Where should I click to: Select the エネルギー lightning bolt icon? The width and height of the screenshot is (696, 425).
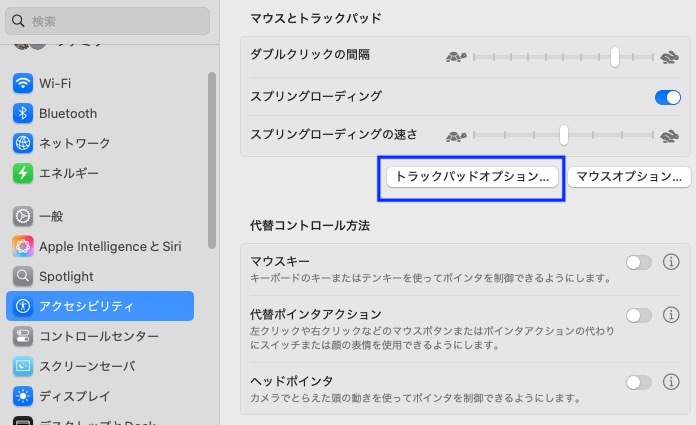point(24,173)
